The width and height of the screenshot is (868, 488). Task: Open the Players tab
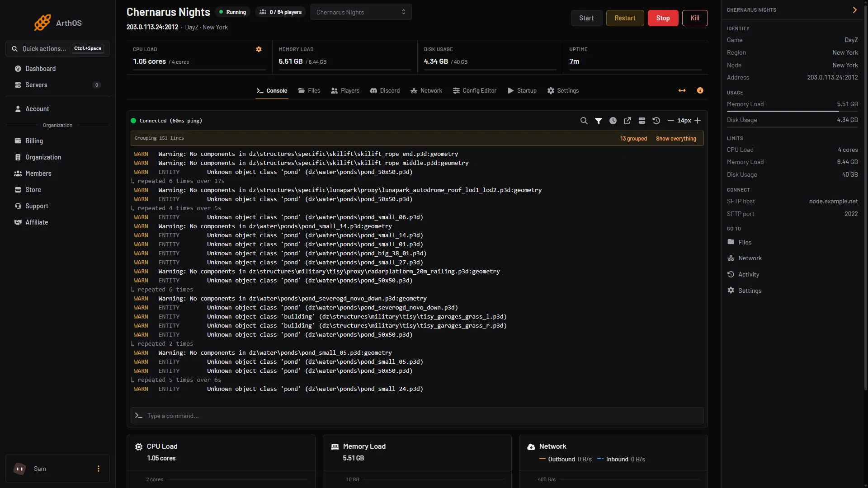click(345, 91)
